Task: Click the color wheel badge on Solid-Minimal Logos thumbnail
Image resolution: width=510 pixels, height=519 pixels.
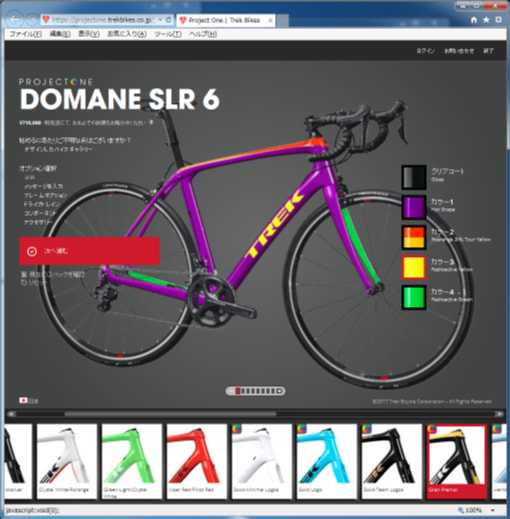Action: click(237, 429)
